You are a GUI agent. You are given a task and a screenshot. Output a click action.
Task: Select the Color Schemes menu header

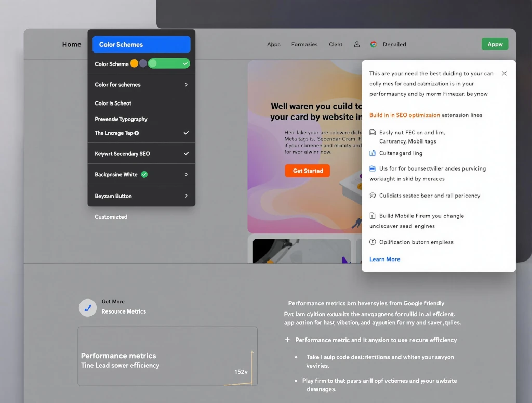(141, 45)
